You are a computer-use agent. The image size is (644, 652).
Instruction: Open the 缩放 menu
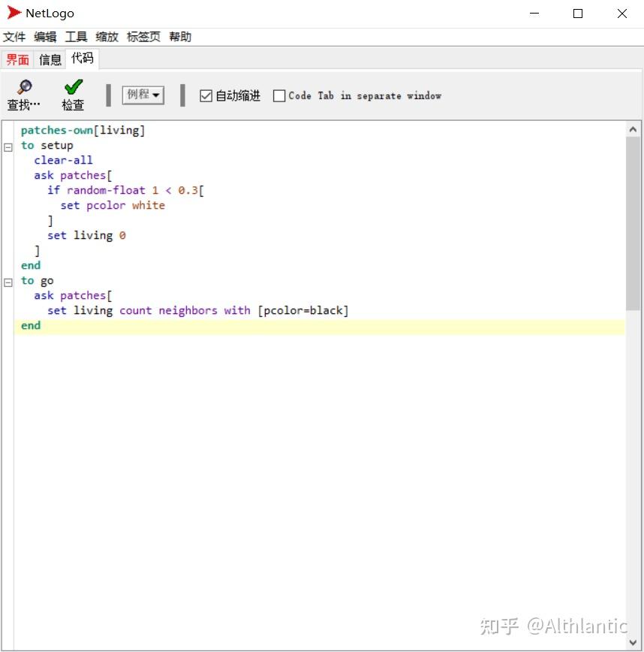click(x=107, y=36)
